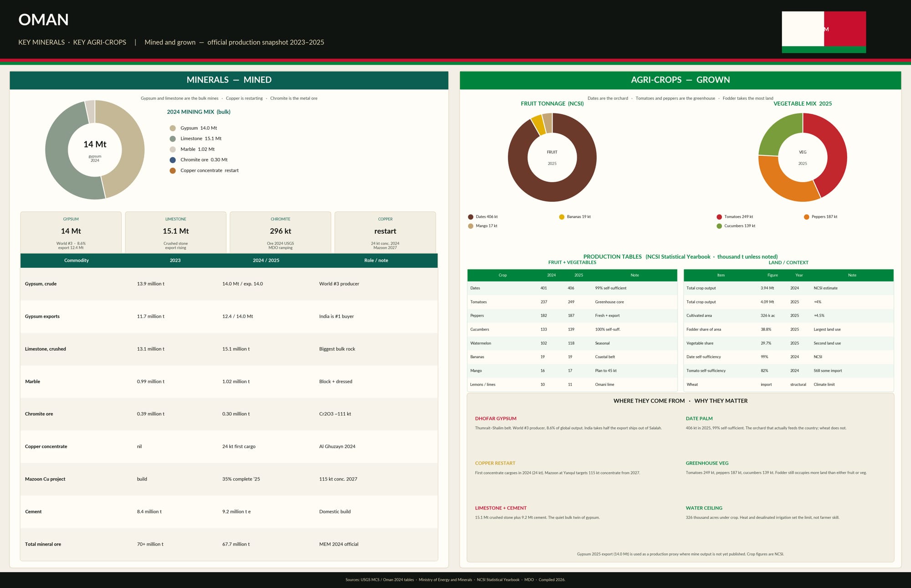Click the Gypsum 14.0 Mt legend dot
The height and width of the screenshot is (588, 911).
tap(173, 128)
